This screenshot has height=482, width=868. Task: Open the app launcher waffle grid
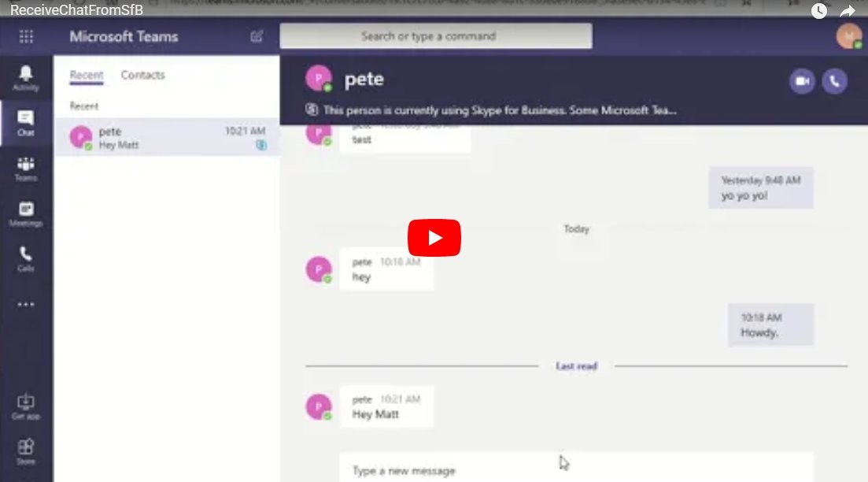click(x=26, y=36)
